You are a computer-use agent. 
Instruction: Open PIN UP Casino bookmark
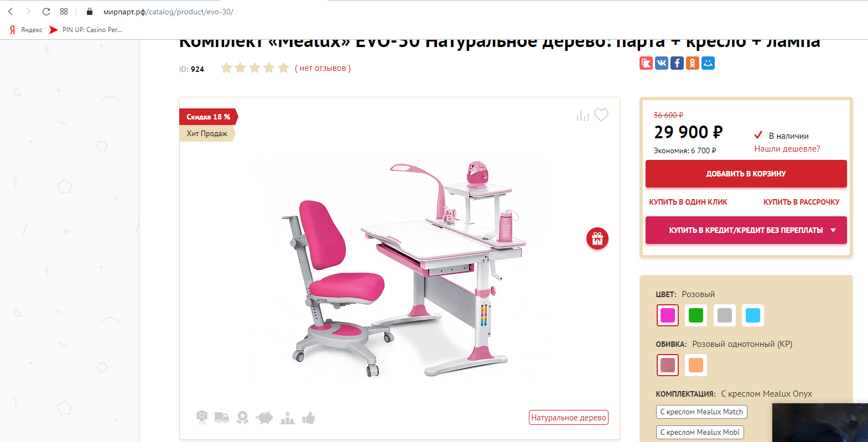pyautogui.click(x=86, y=30)
